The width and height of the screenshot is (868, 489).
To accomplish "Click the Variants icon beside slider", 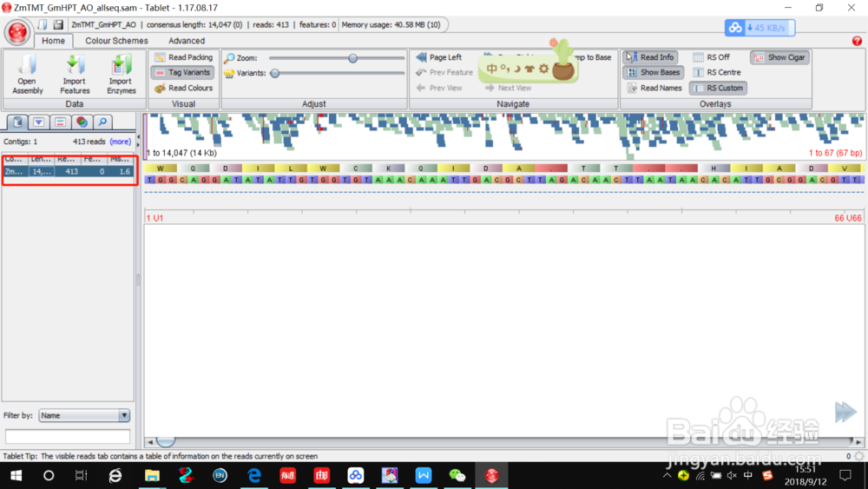I will pyautogui.click(x=229, y=73).
